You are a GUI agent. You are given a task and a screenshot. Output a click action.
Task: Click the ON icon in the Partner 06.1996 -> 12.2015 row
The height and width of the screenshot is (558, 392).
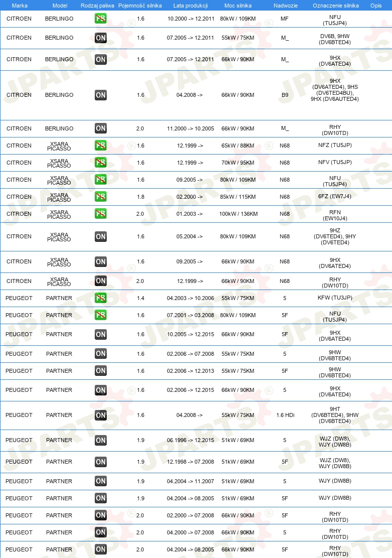pos(101,441)
